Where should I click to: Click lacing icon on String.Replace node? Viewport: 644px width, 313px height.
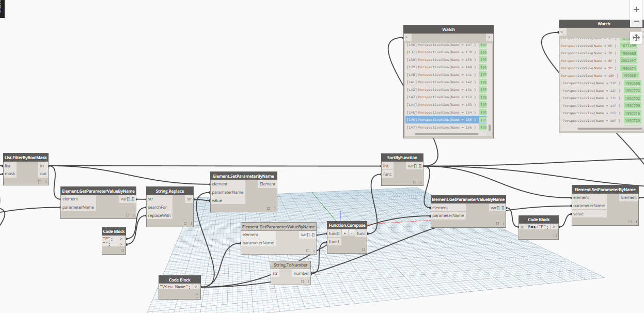191,224
